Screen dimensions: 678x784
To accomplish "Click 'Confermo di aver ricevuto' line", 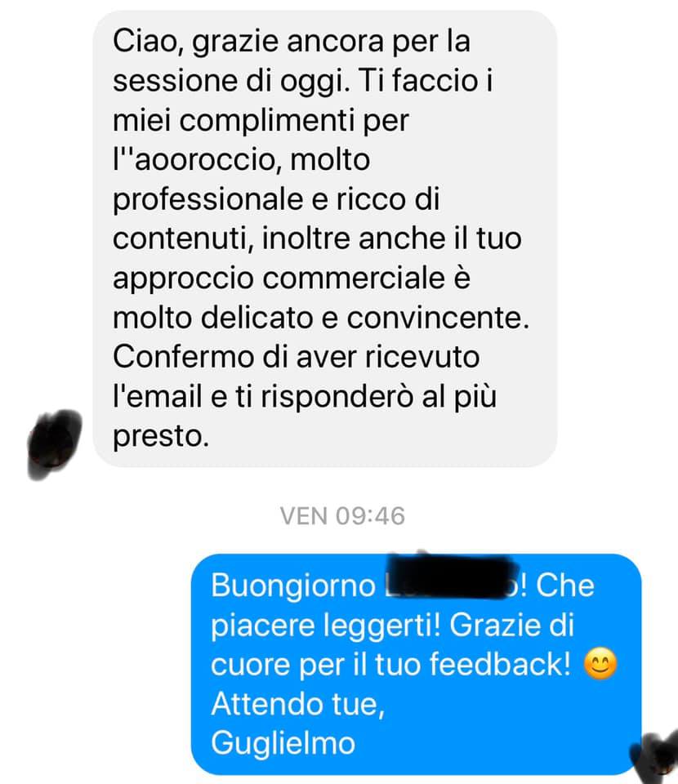I will (x=296, y=357).
